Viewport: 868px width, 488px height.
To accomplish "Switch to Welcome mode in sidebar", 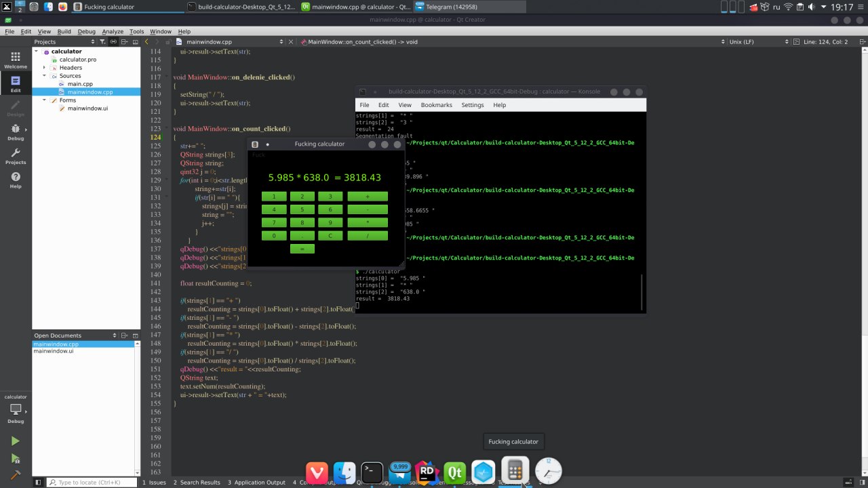I will point(16,60).
